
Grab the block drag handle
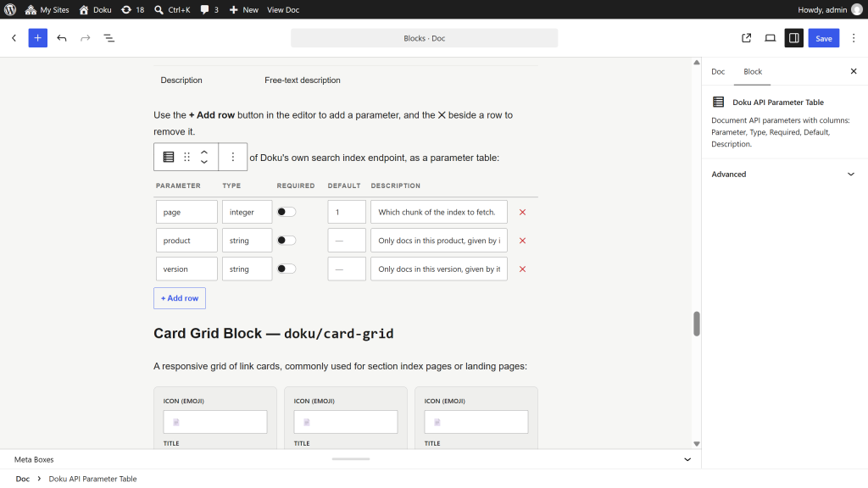click(187, 157)
